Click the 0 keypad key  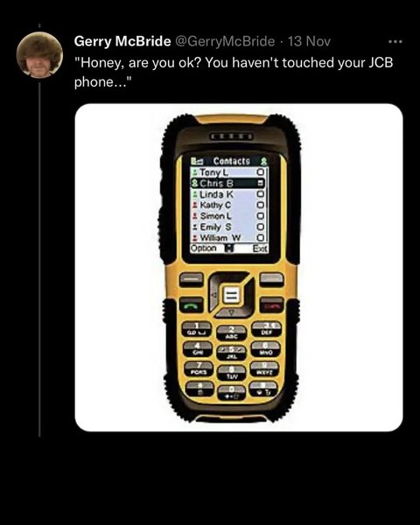coord(232,392)
